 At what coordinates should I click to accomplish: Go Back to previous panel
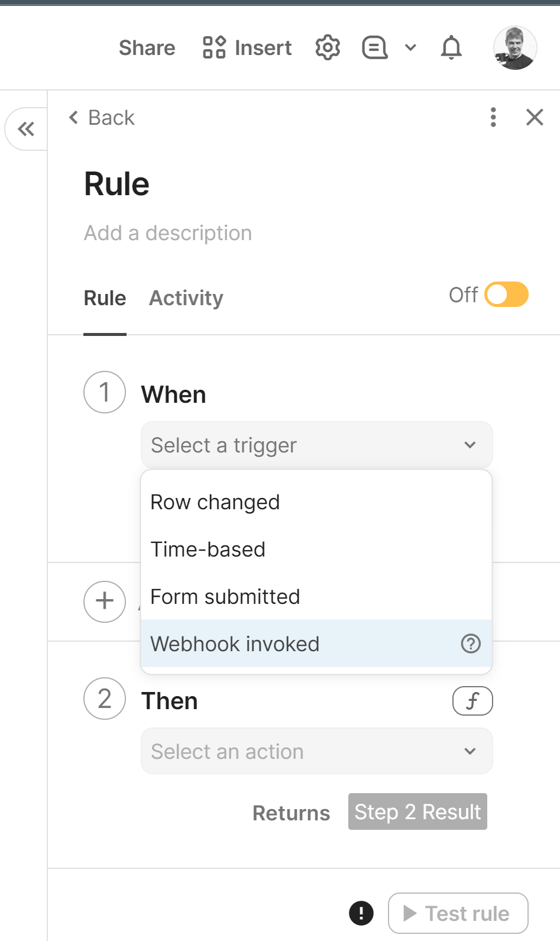coord(102,118)
